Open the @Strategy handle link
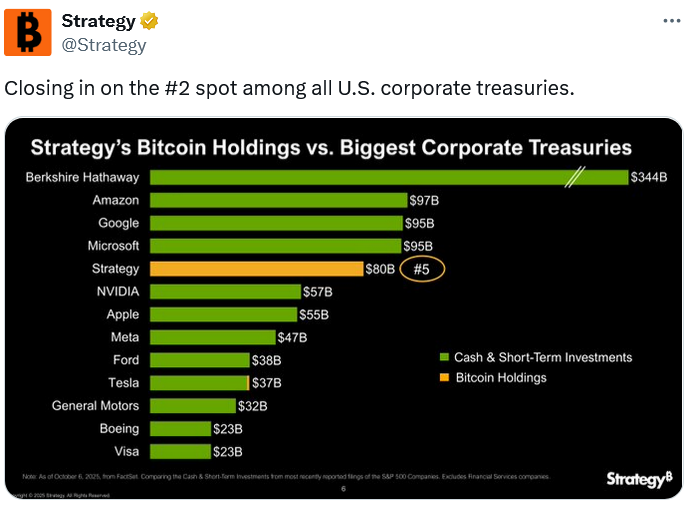690x507 pixels. click(104, 45)
